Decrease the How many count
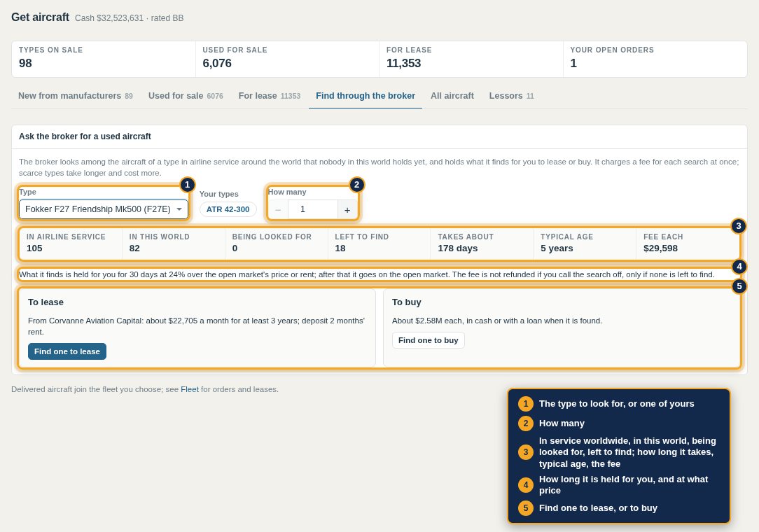 [x=278, y=209]
